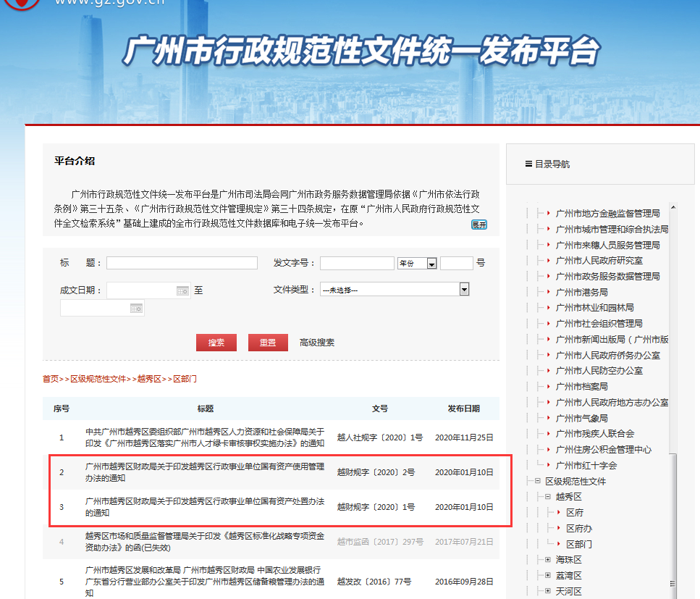Image resolution: width=700 pixels, height=599 pixels.
Task: Open the 高级搜索 advanced search link
Action: click(x=317, y=343)
